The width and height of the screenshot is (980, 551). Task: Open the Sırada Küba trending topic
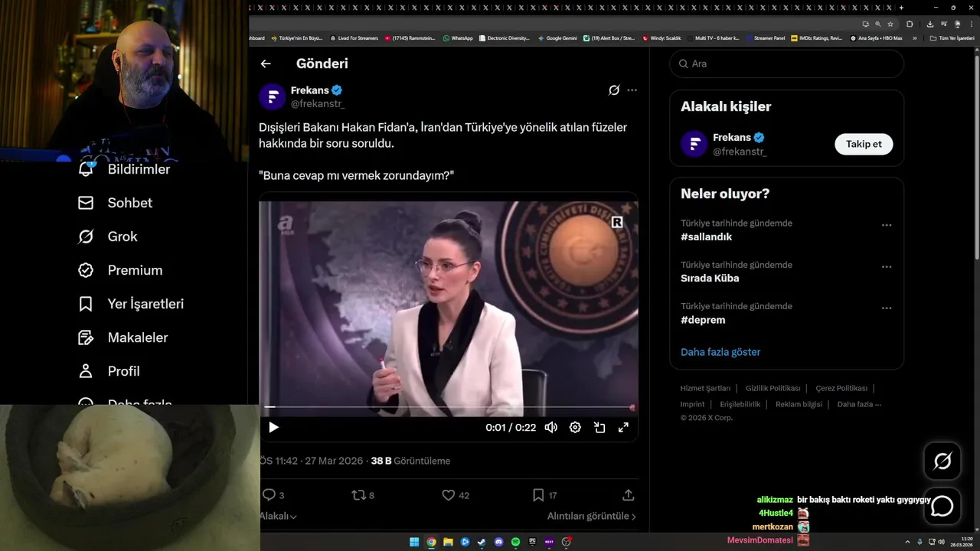coord(710,278)
